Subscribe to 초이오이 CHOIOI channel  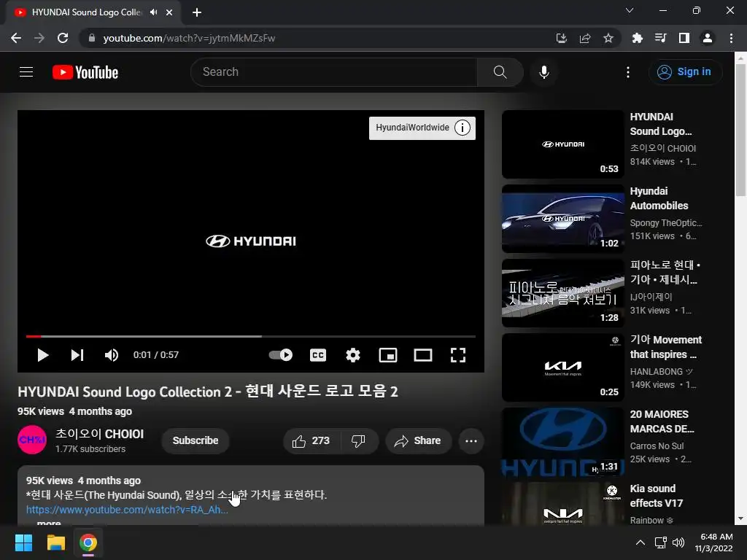tap(196, 441)
